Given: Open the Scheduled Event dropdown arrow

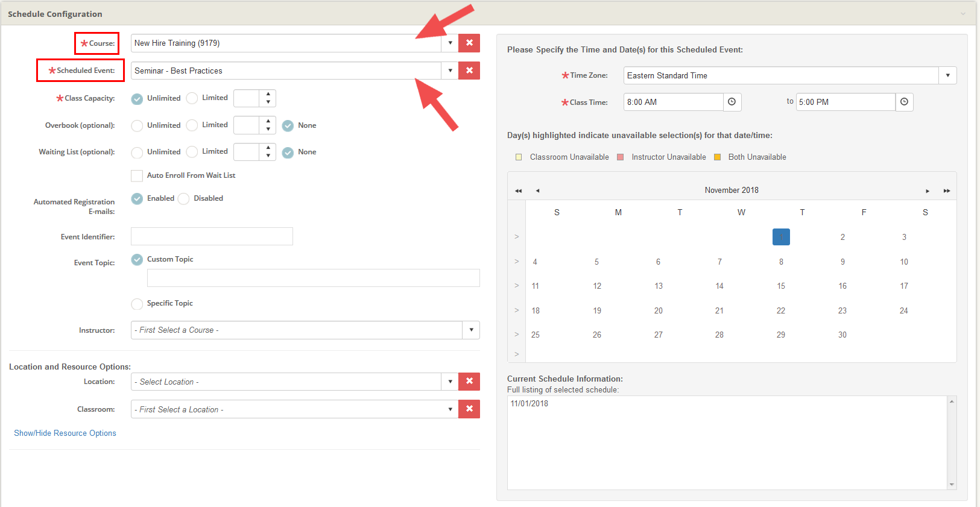Looking at the screenshot, I should (x=450, y=71).
